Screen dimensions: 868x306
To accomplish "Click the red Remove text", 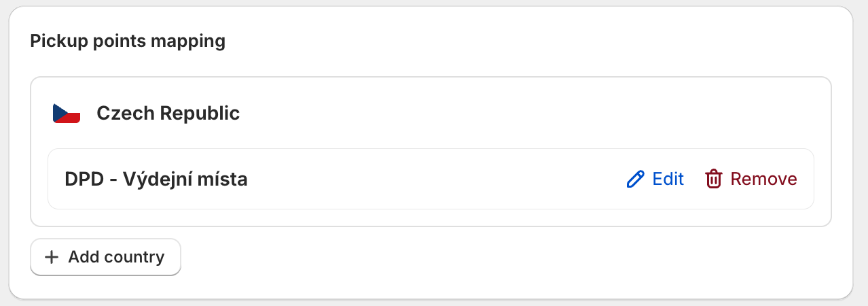I will click(x=763, y=180).
